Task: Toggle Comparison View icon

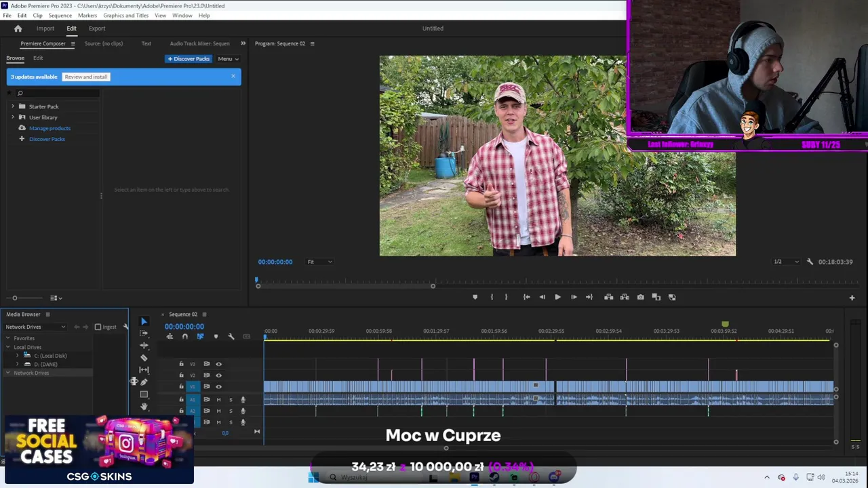Action: [x=656, y=297]
